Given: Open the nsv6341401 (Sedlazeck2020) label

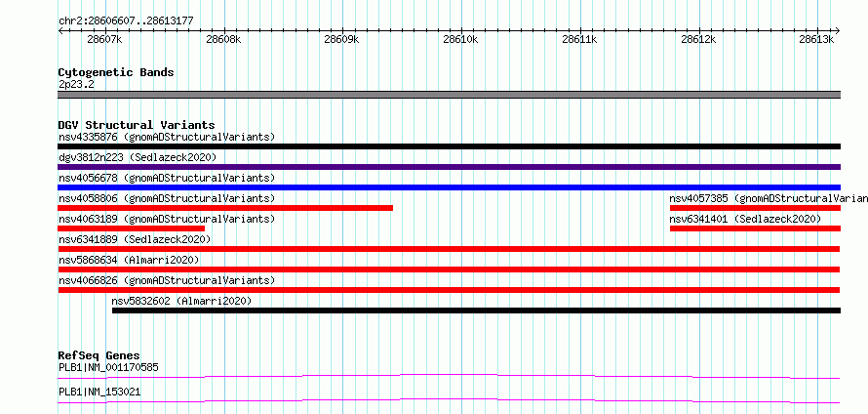Looking at the screenshot, I should 745,219.
